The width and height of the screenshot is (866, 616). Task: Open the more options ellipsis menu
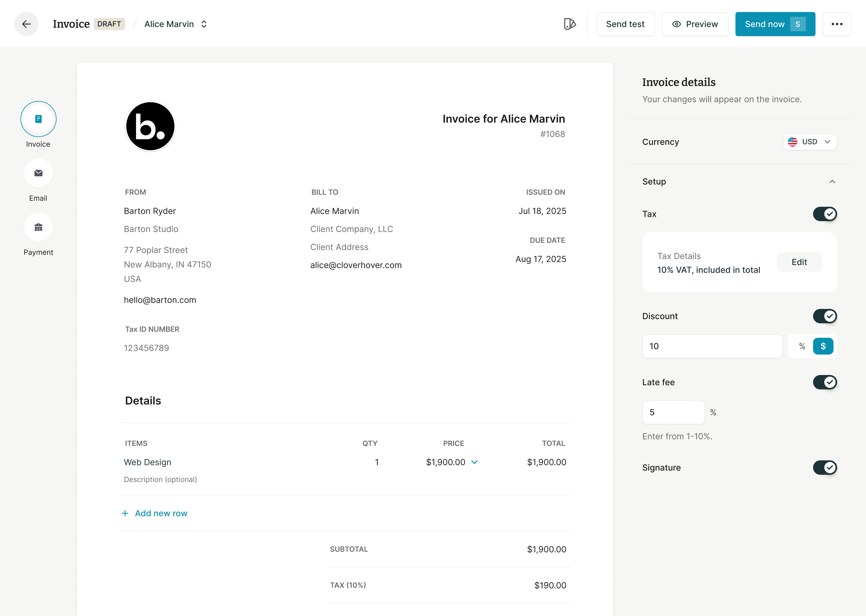tap(837, 24)
